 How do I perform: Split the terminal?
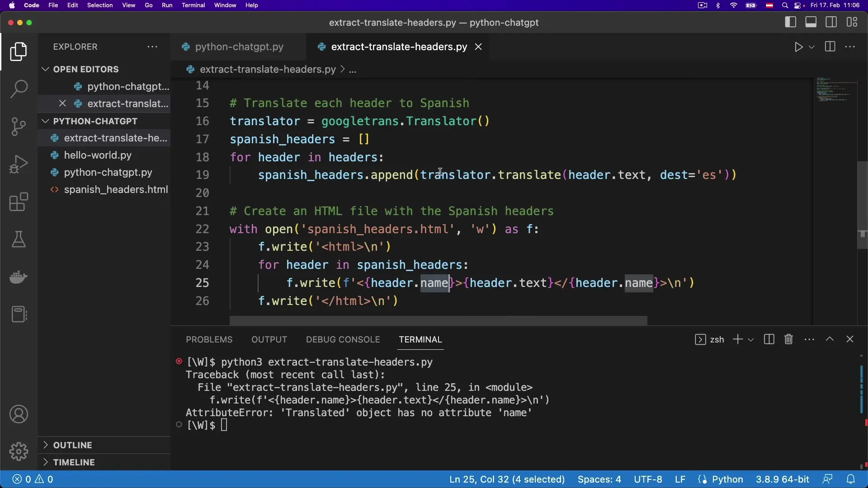tap(769, 339)
